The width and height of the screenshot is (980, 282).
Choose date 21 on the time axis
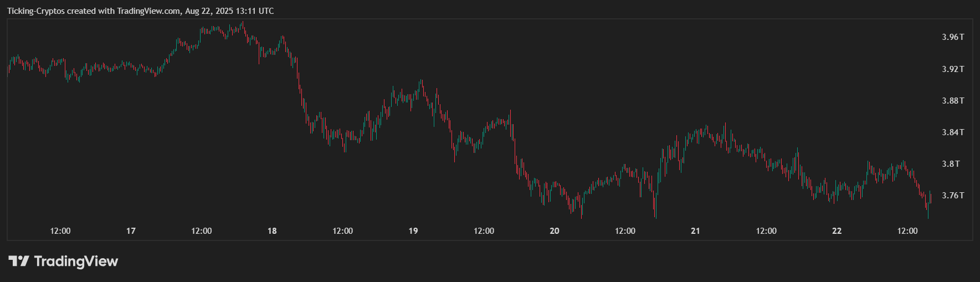(695, 231)
